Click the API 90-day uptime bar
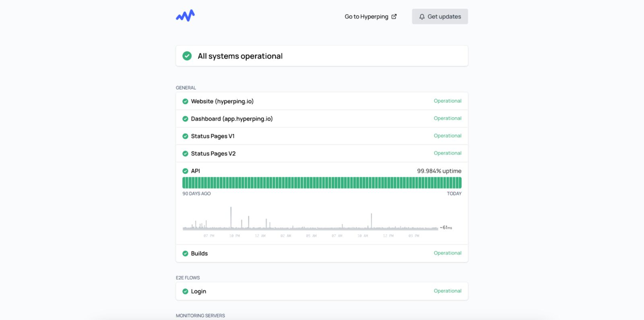This screenshot has height=320, width=644. 322,183
